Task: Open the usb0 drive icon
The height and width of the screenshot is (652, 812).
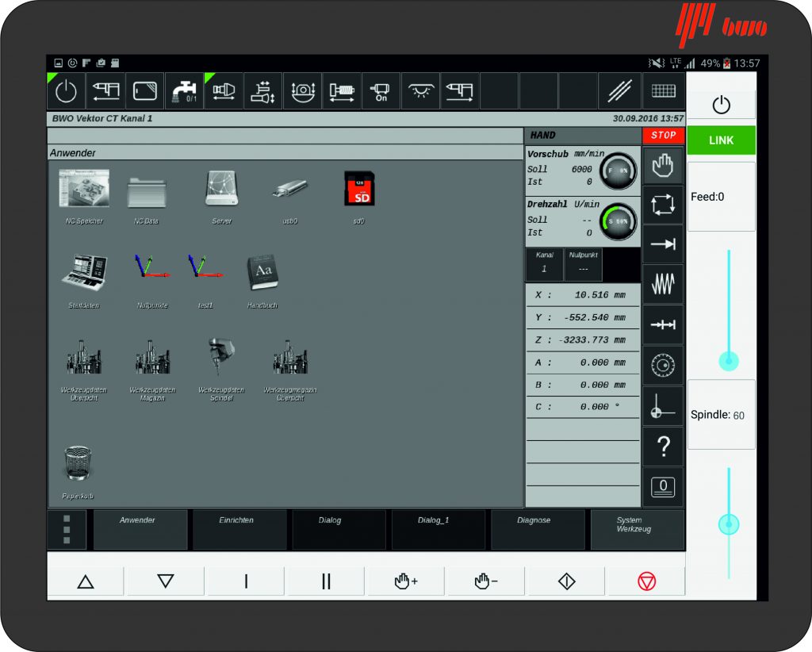Action: point(289,190)
